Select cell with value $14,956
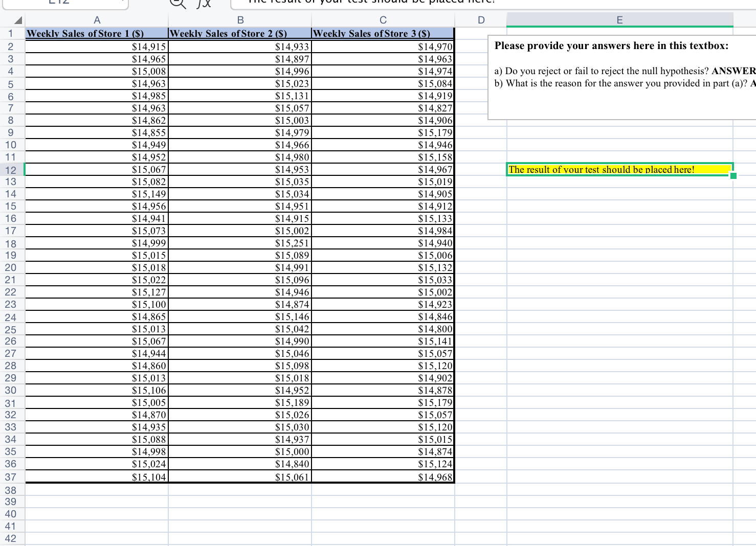Screen dimensions: 756x546 pyautogui.click(x=97, y=206)
